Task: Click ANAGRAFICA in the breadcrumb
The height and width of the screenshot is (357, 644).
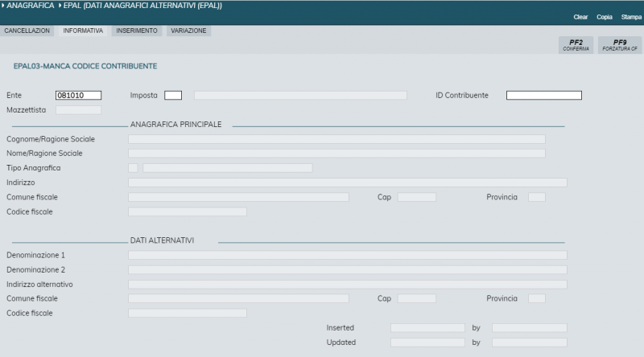Action: point(29,6)
